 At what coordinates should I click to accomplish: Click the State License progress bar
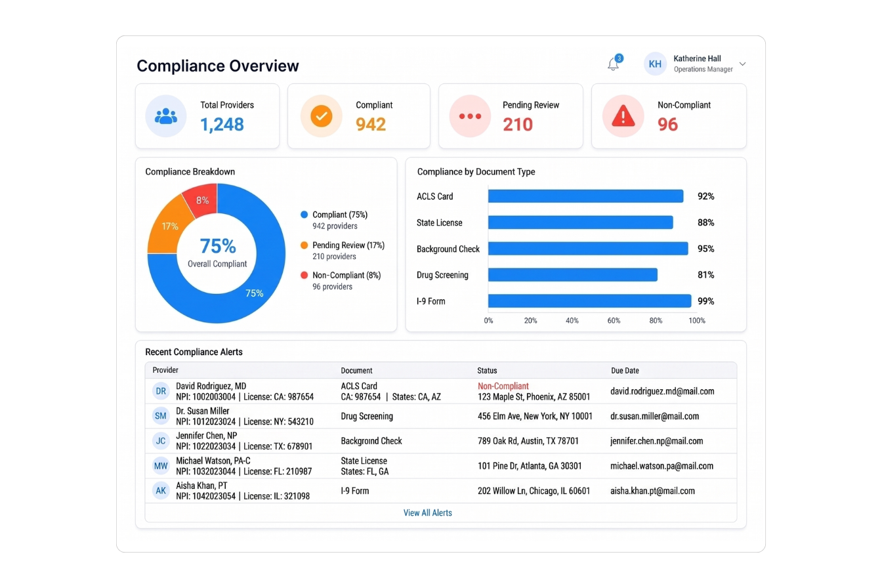pyautogui.click(x=580, y=222)
